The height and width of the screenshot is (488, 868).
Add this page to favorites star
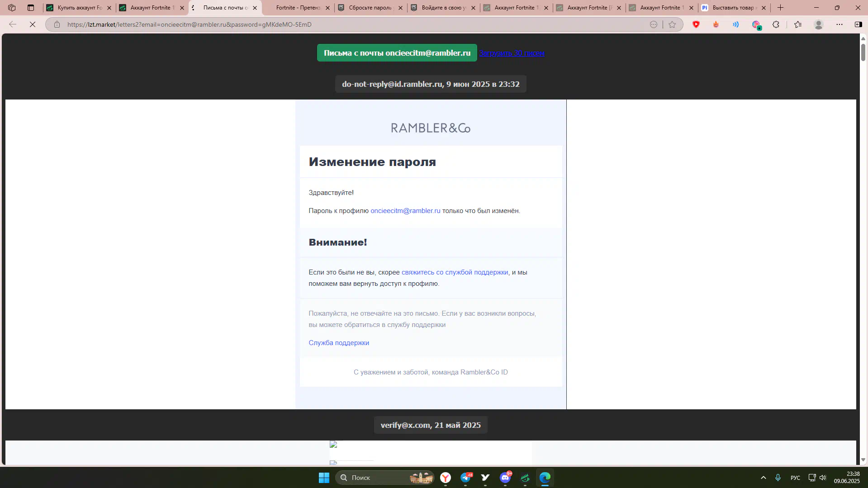pos(672,24)
